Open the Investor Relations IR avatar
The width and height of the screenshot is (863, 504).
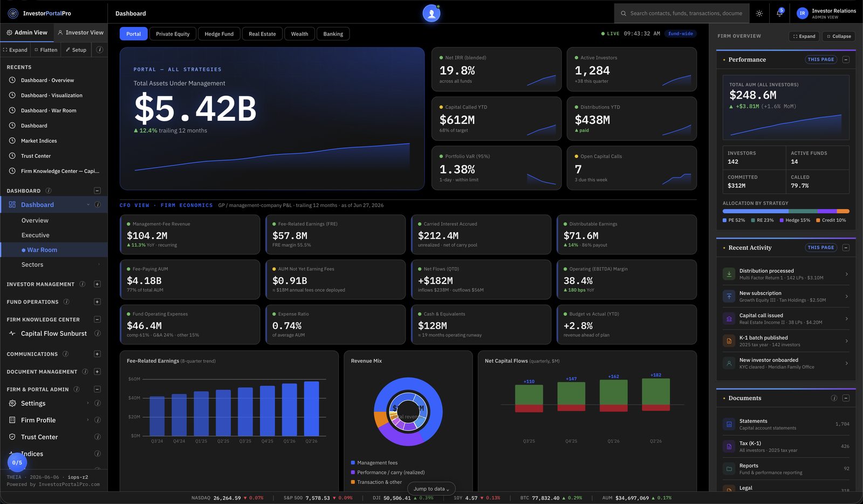coord(802,13)
